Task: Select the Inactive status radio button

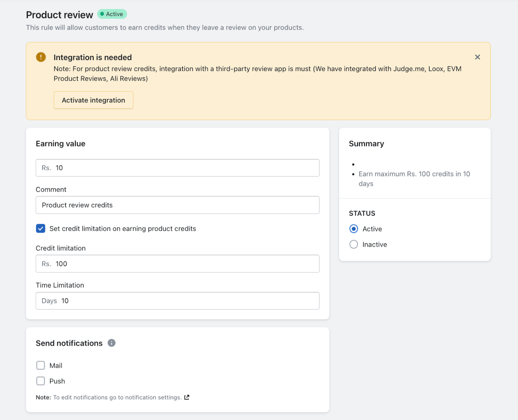Action: [x=354, y=245]
